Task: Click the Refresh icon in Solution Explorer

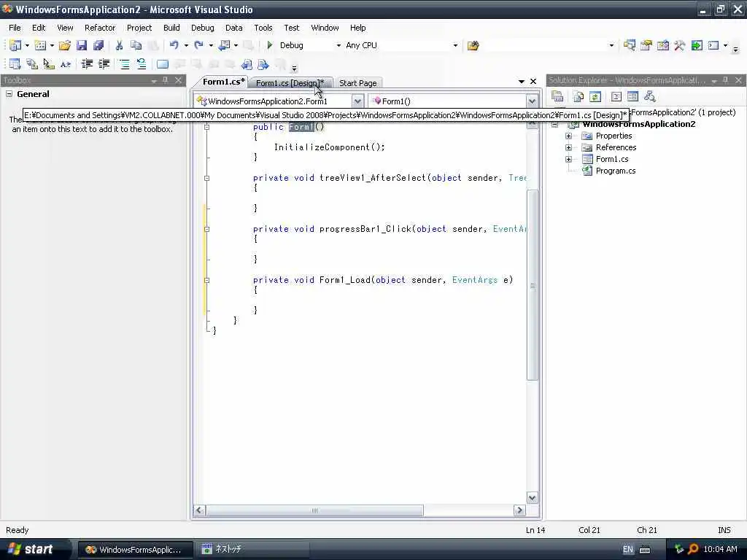Action: coord(595,97)
